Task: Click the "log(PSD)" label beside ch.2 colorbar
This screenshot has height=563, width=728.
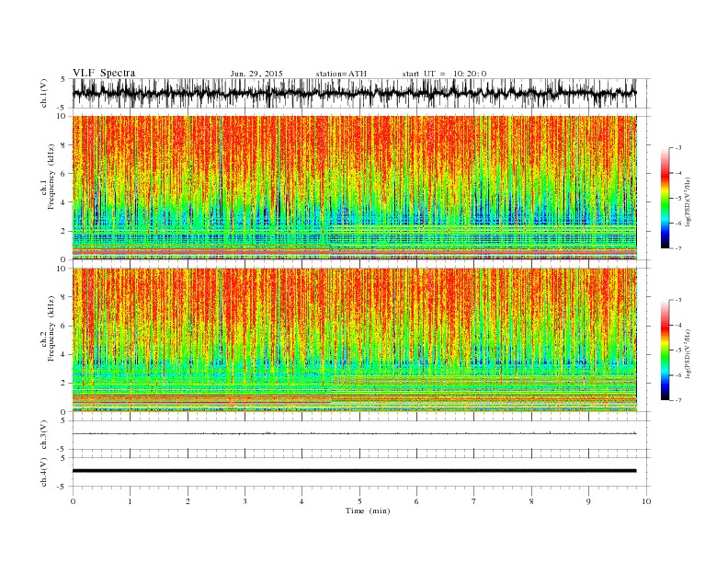Action: click(x=688, y=353)
